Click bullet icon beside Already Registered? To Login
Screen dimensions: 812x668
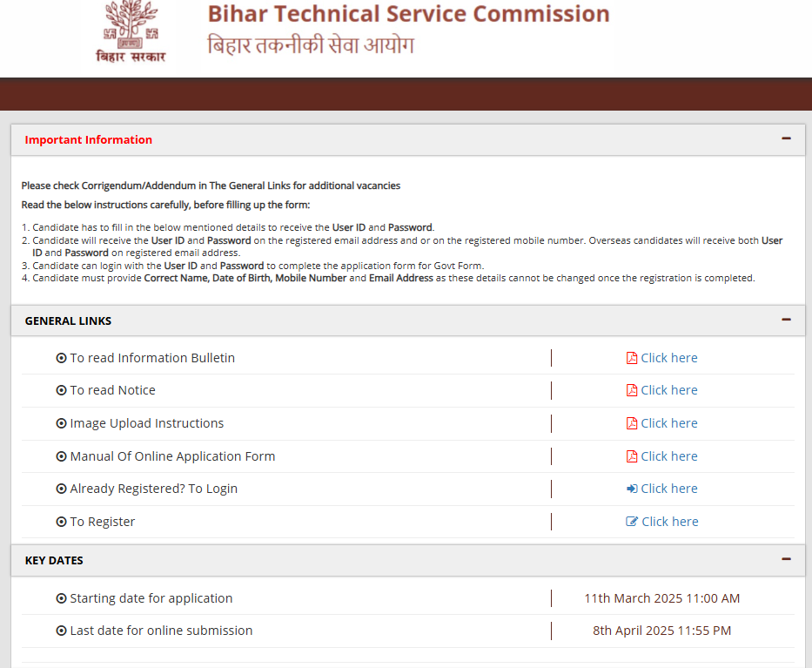click(x=61, y=489)
